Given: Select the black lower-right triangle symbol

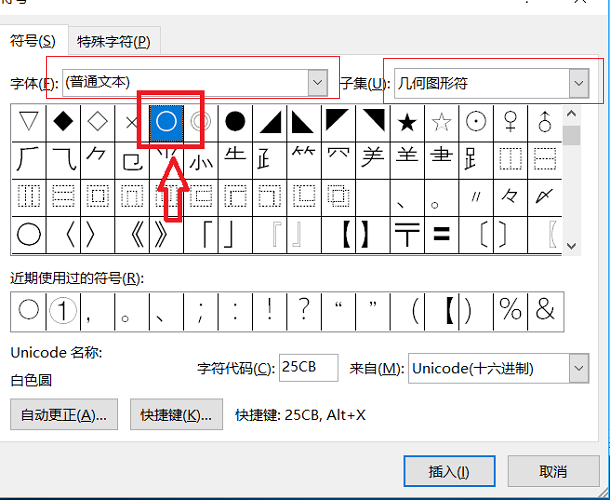Looking at the screenshot, I should [270, 123].
